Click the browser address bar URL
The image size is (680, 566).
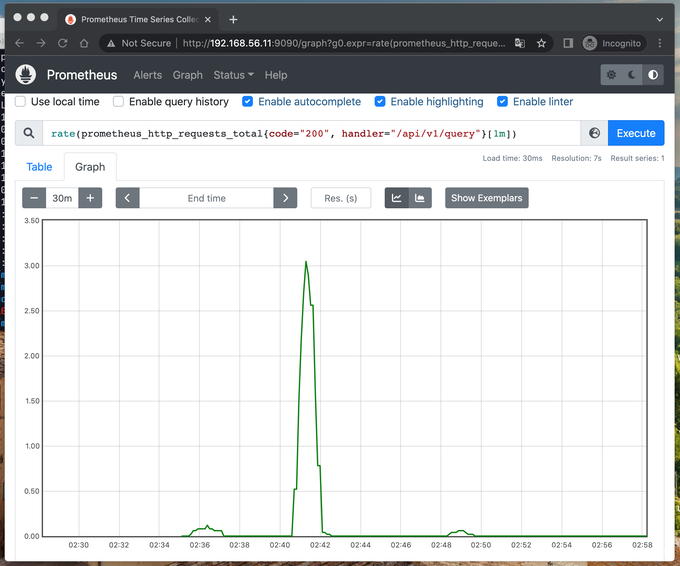tap(344, 43)
